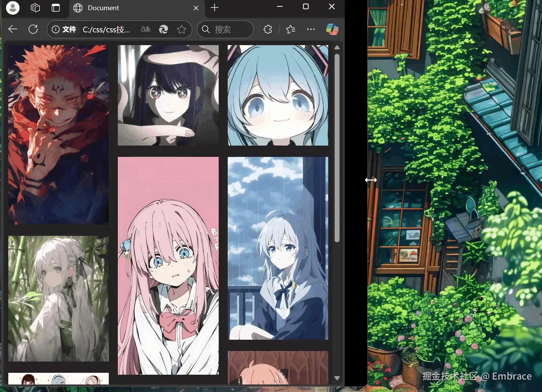Viewport: 542px width, 392px height.
Task: Click the scrollbar up arrow
Action: (x=337, y=47)
